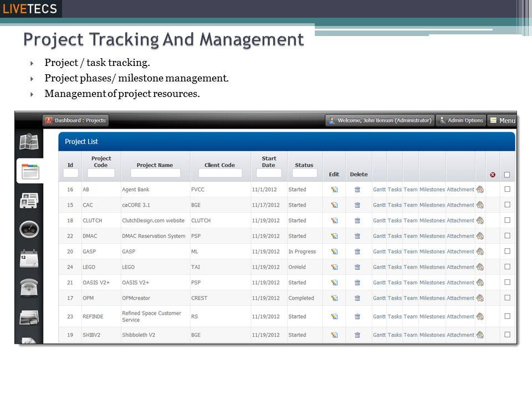
Task: Click the red delete-selected icon in header
Action: pyautogui.click(x=493, y=175)
